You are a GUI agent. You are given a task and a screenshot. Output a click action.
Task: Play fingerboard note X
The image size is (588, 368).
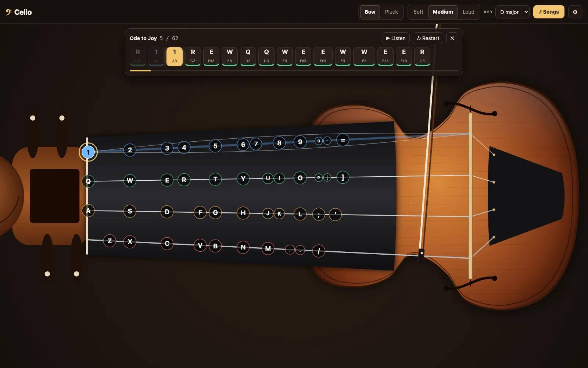click(130, 242)
